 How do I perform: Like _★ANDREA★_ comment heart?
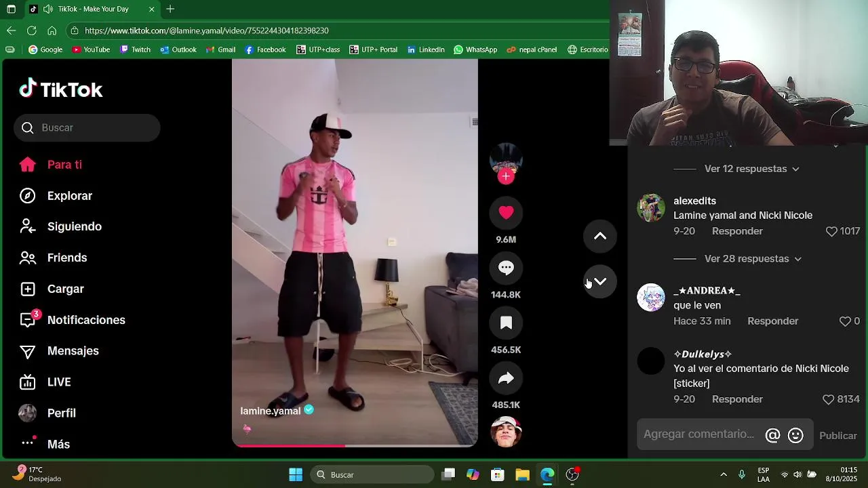pyautogui.click(x=845, y=321)
